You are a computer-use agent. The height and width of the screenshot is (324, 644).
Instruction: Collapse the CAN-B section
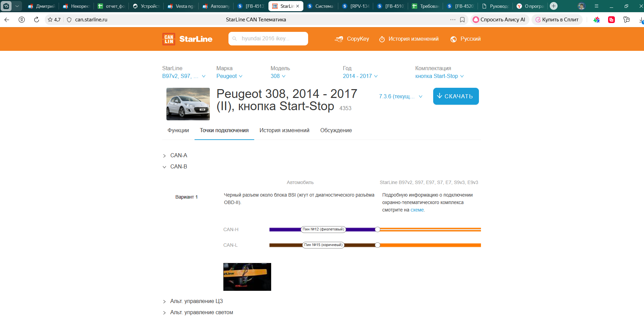178,167
